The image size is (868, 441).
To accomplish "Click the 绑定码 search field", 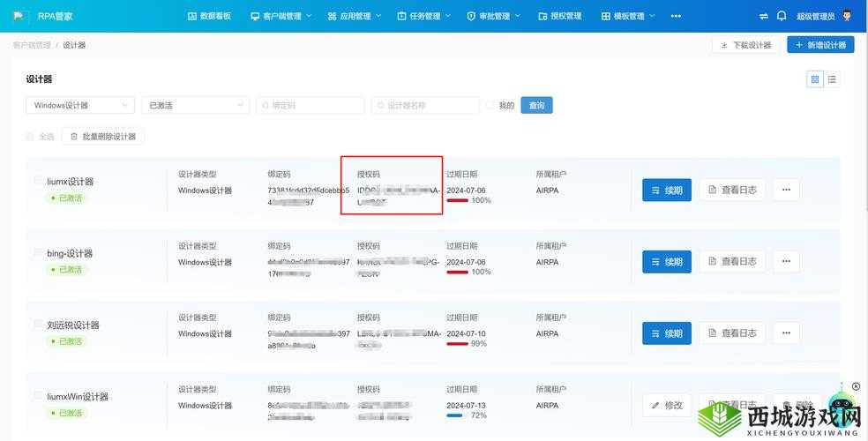I will pyautogui.click(x=311, y=106).
